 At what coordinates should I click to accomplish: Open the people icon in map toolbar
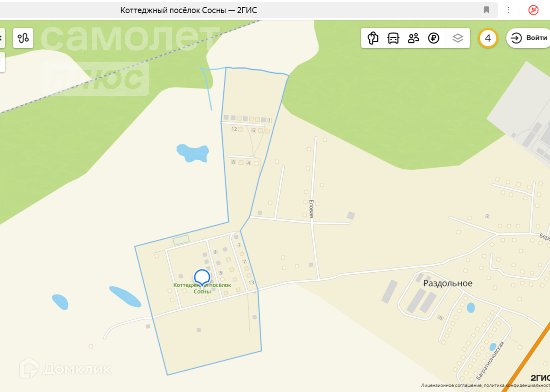pos(413,38)
